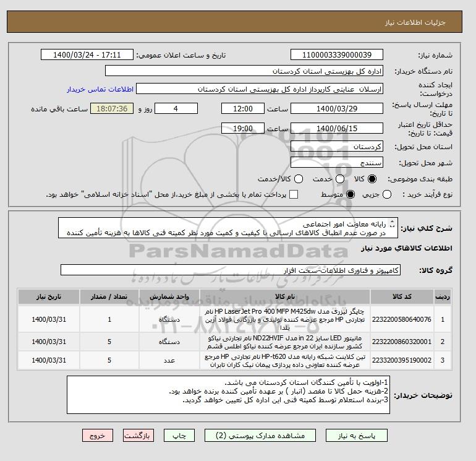Click the بازگشت back button
The width and height of the screenshot is (476, 461).
[x=138, y=436]
